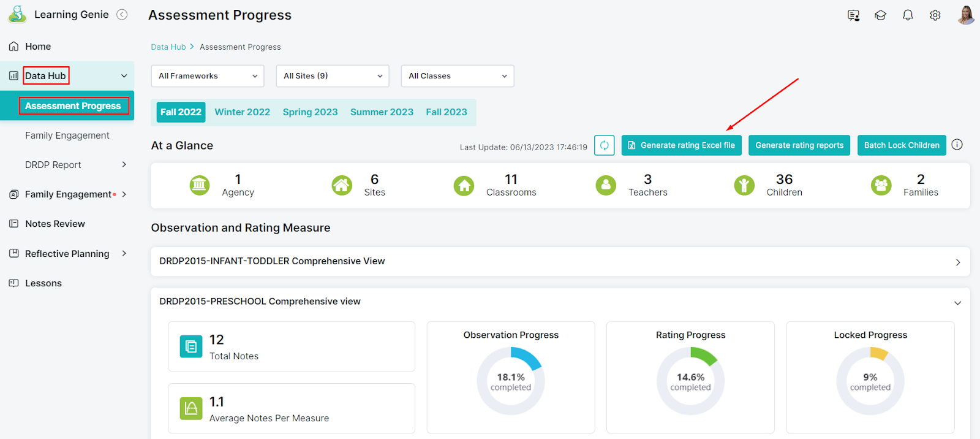Collapse sidebar using the back arrow icon

(122, 15)
